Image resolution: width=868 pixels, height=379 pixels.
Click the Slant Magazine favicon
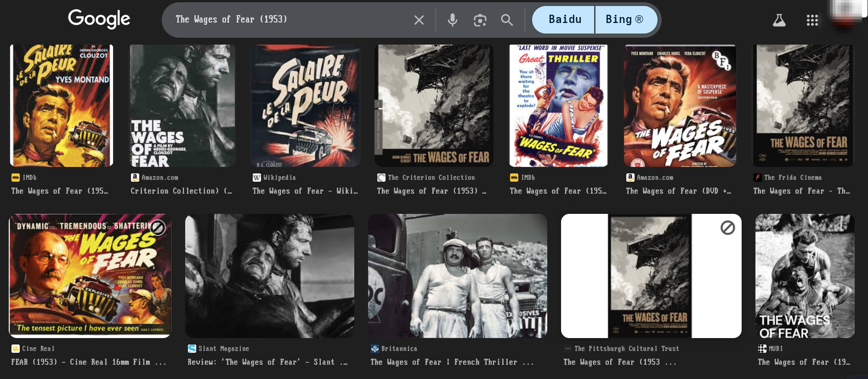tap(192, 349)
